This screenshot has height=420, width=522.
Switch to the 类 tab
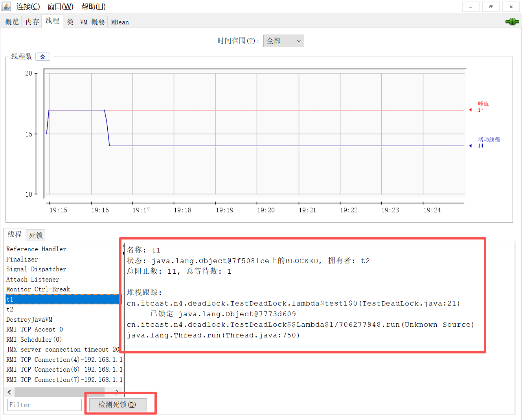click(x=70, y=22)
